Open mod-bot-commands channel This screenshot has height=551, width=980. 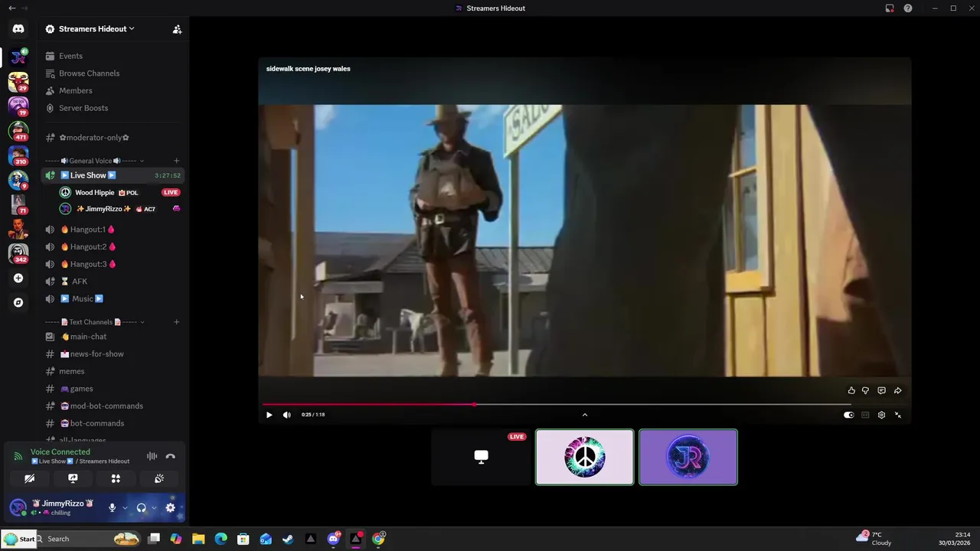click(x=113, y=406)
